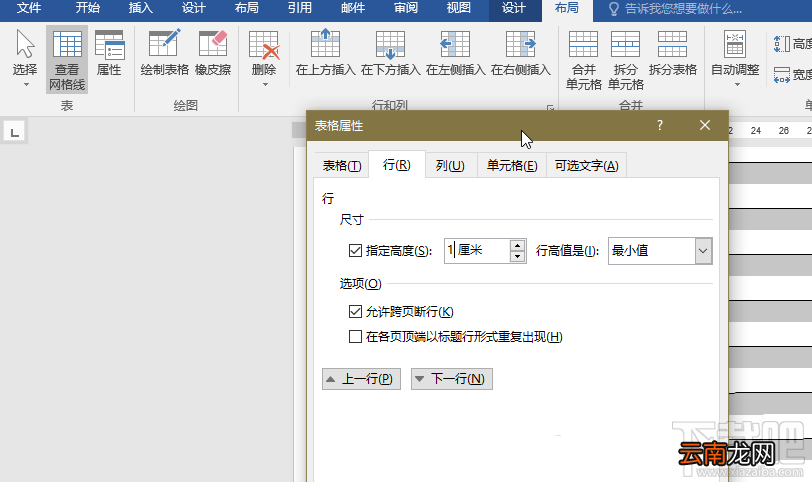Expand the AutoFit 自动调整 dropdown

[x=736, y=84]
